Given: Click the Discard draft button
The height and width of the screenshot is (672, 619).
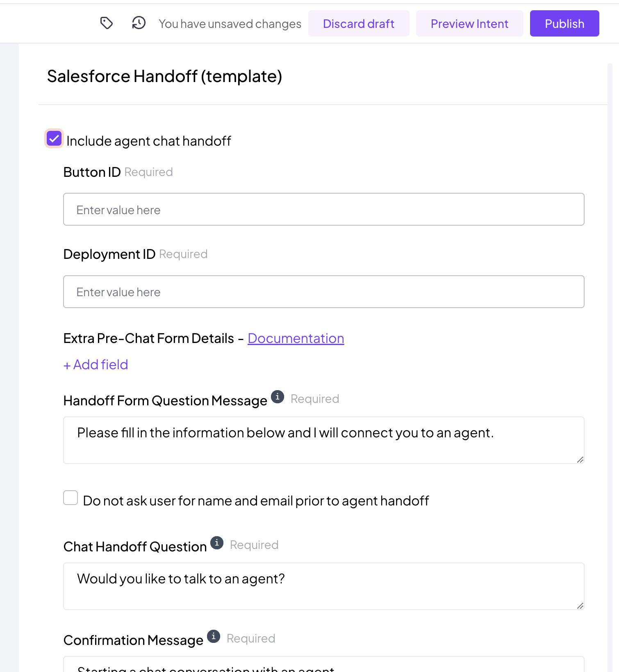Looking at the screenshot, I should 359,23.
